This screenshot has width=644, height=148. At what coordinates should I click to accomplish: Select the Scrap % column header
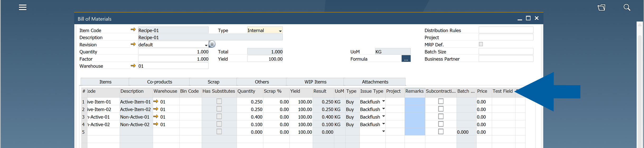click(x=276, y=91)
